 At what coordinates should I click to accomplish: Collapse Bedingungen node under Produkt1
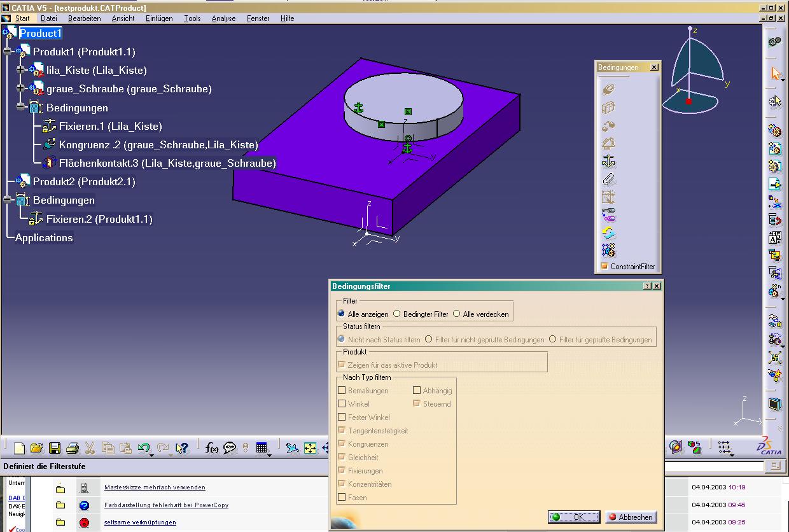21,107
